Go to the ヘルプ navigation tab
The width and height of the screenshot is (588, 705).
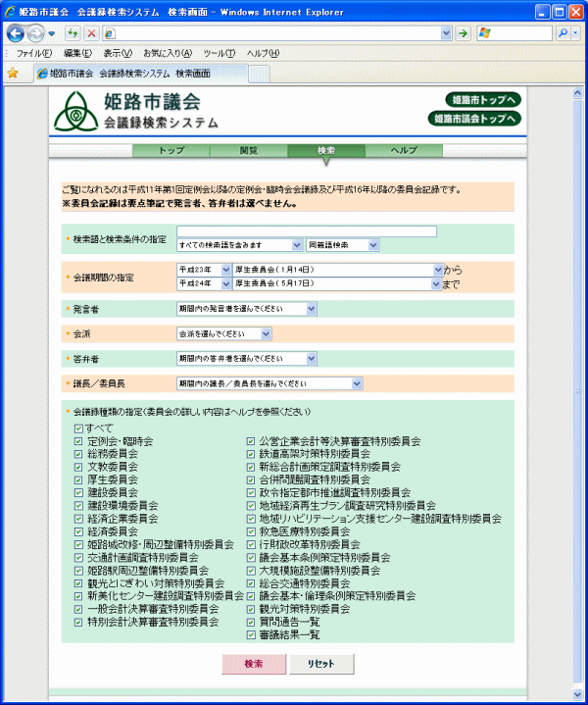click(404, 150)
